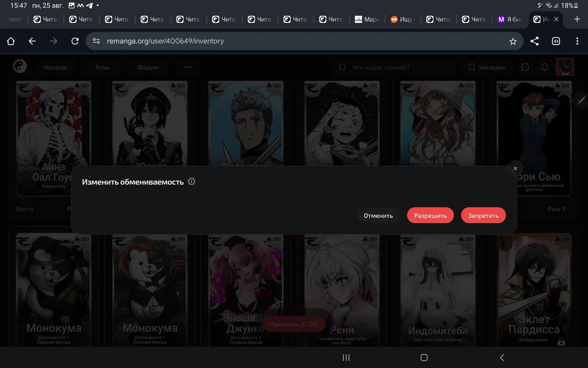Open the browser three-dot menu
Screen dimensions: 588x368
577,41
